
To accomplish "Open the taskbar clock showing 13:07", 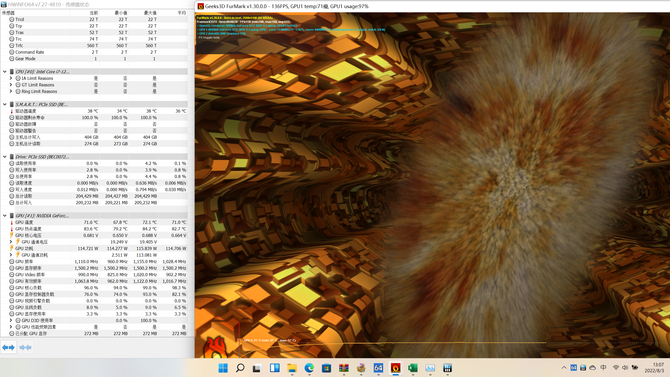I will coord(654,368).
